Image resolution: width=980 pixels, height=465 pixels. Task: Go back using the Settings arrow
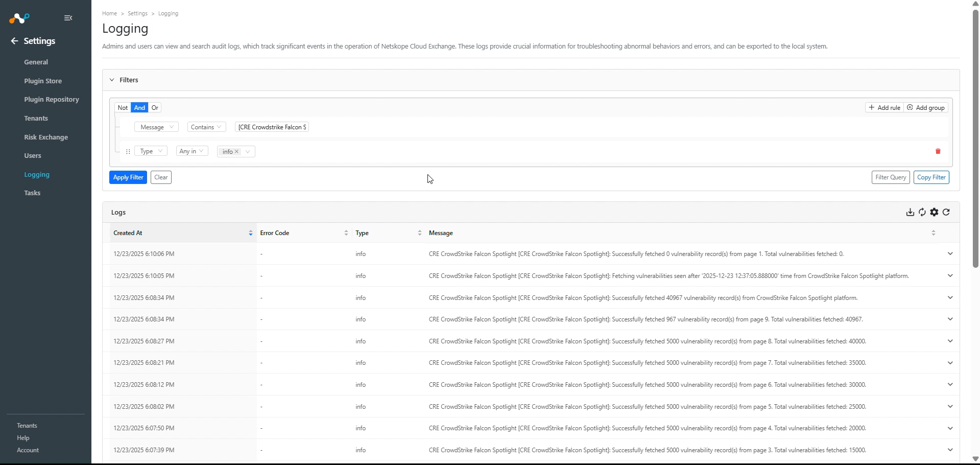[14, 41]
